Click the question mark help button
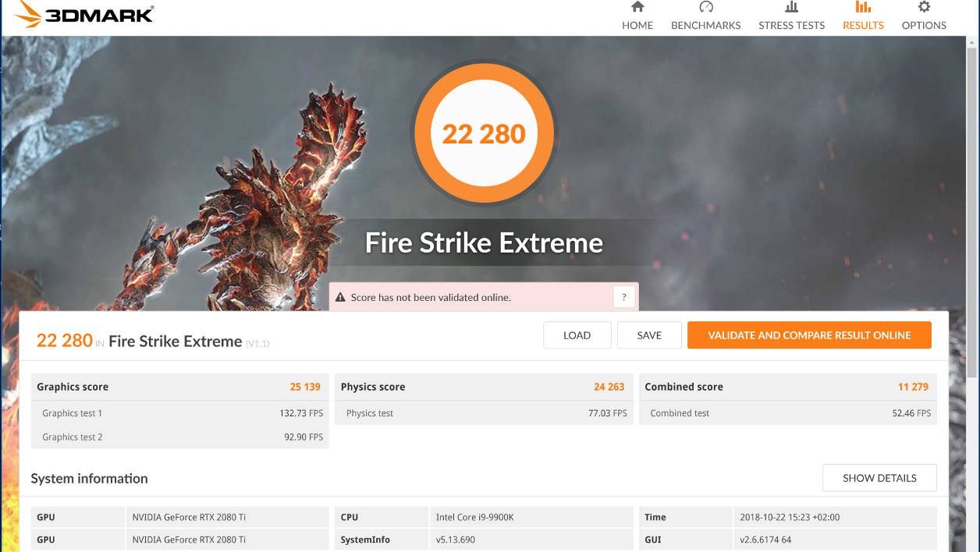The width and height of the screenshot is (980, 552). pos(623,297)
